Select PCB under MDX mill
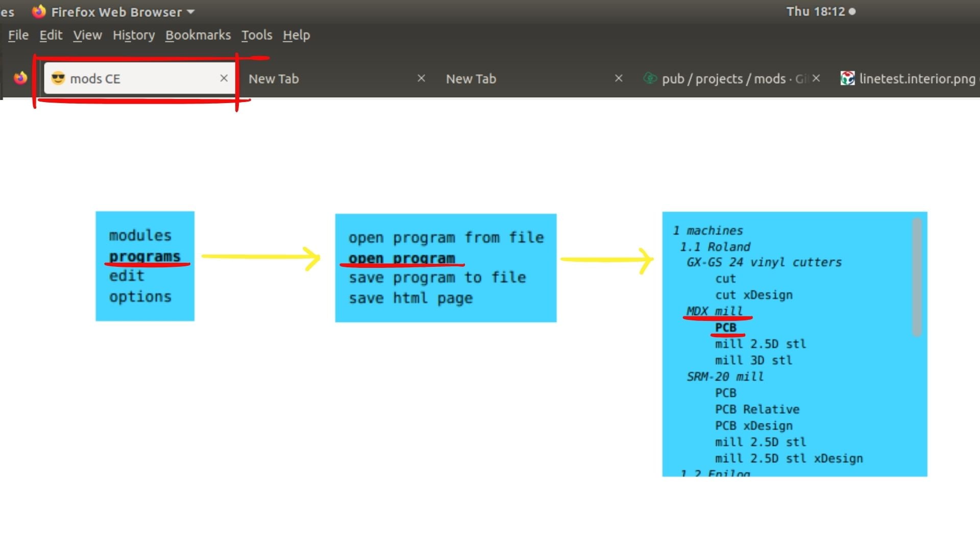 point(725,328)
